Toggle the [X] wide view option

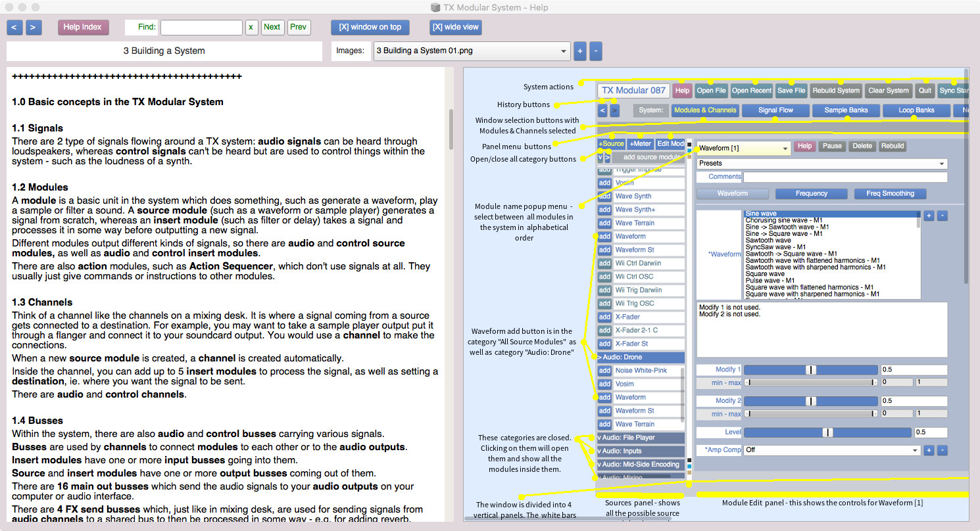(x=455, y=28)
